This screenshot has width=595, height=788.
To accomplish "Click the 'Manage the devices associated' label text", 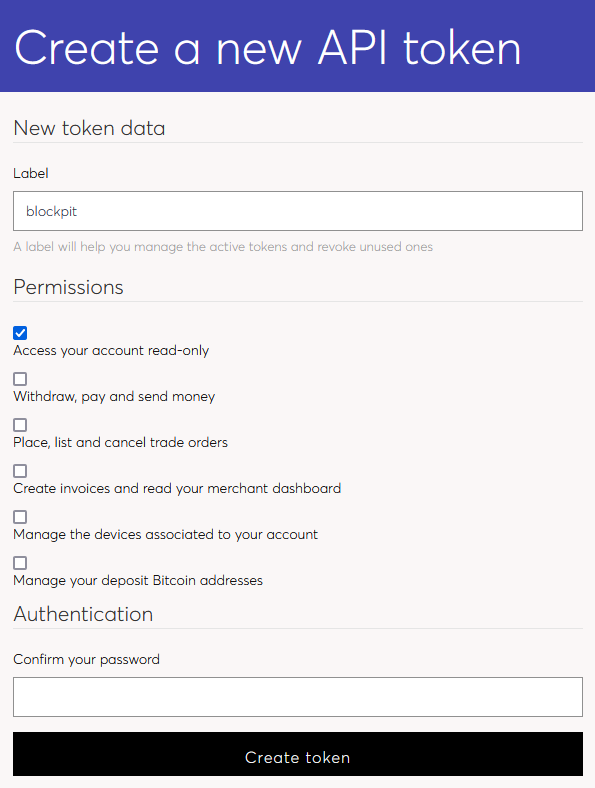I will (165, 535).
